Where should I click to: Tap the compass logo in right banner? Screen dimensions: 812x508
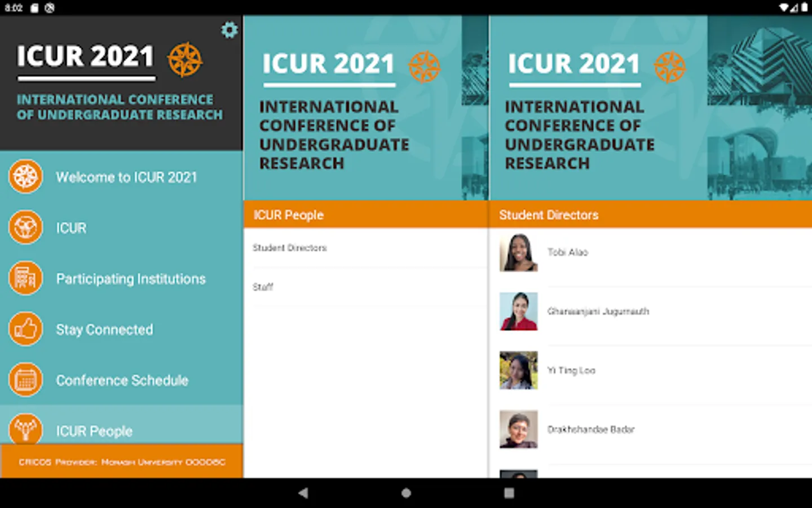tap(670, 67)
